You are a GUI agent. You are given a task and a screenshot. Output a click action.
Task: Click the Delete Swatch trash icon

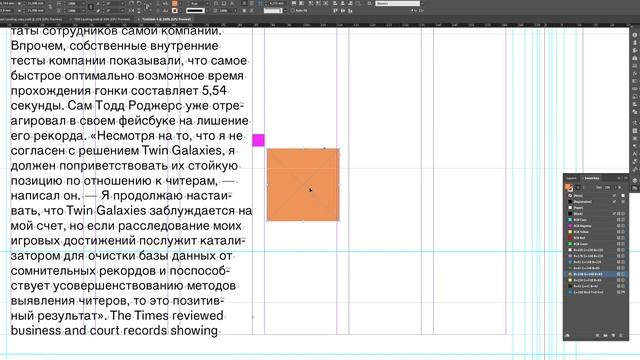tap(621, 336)
